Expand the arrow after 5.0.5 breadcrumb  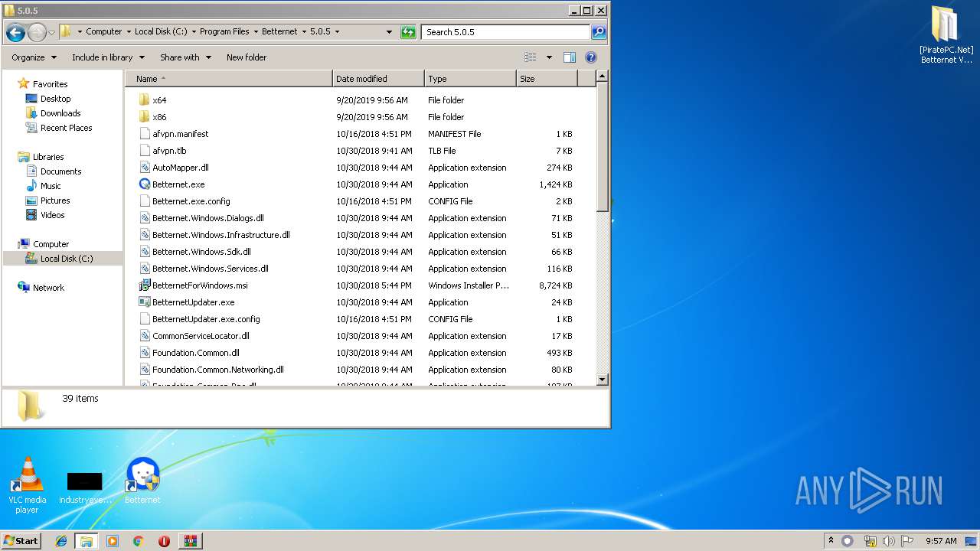click(337, 32)
